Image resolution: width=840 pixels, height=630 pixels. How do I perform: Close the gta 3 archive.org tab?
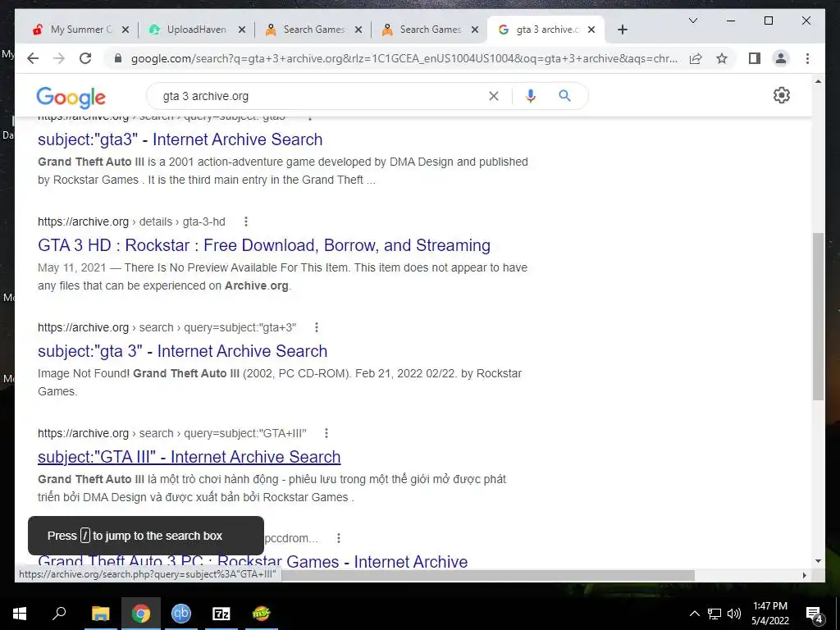(x=591, y=30)
